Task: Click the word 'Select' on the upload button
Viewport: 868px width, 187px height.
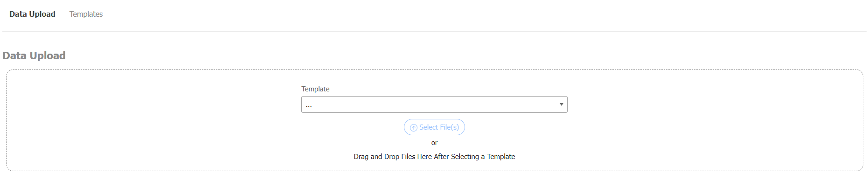Action: pos(429,127)
